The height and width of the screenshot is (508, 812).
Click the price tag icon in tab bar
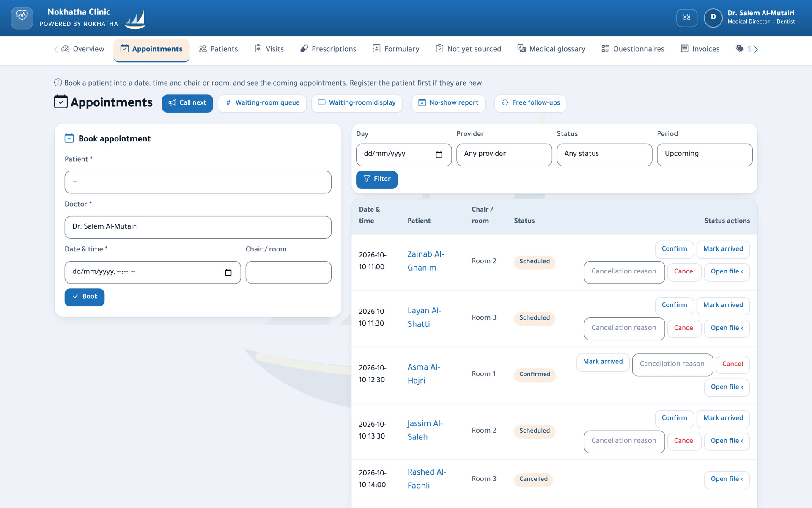coord(739,49)
